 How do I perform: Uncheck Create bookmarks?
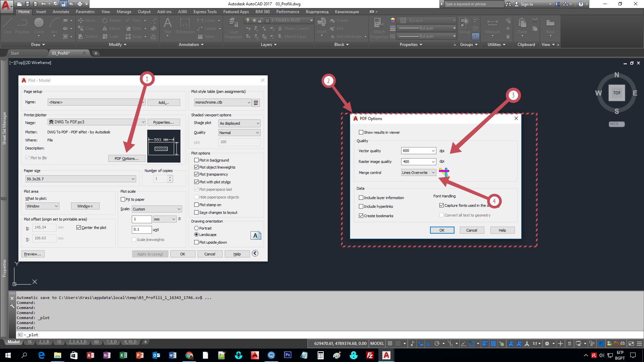[361, 216]
